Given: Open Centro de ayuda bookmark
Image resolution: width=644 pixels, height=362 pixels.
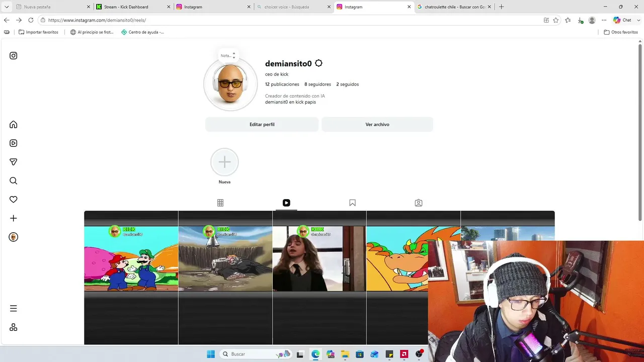Looking at the screenshot, I should pyautogui.click(x=142, y=32).
